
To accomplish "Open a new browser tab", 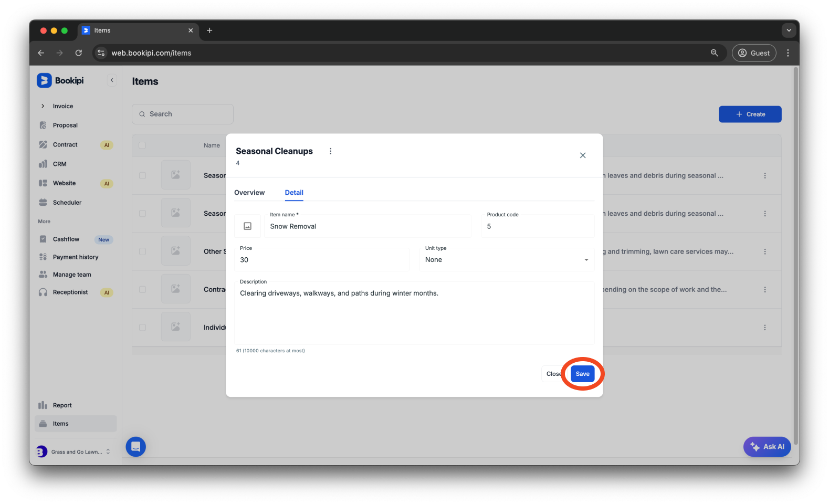I will point(209,30).
